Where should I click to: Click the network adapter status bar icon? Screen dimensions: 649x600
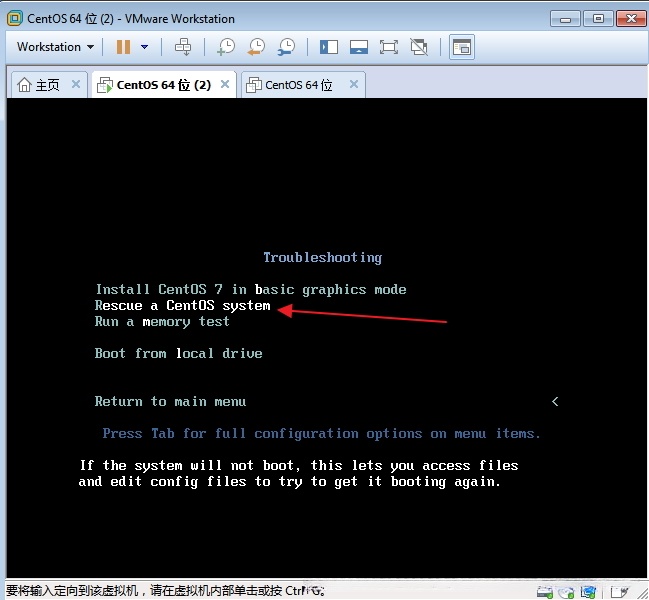click(x=588, y=592)
